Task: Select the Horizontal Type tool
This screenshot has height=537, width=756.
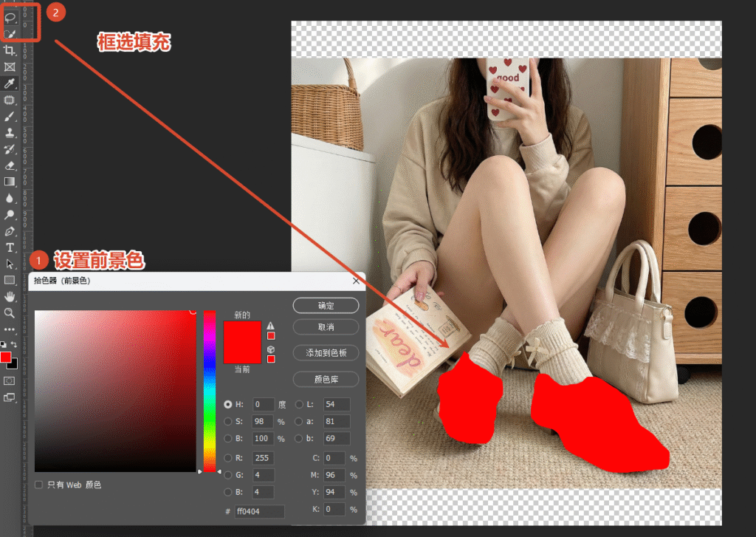Action: point(10,247)
